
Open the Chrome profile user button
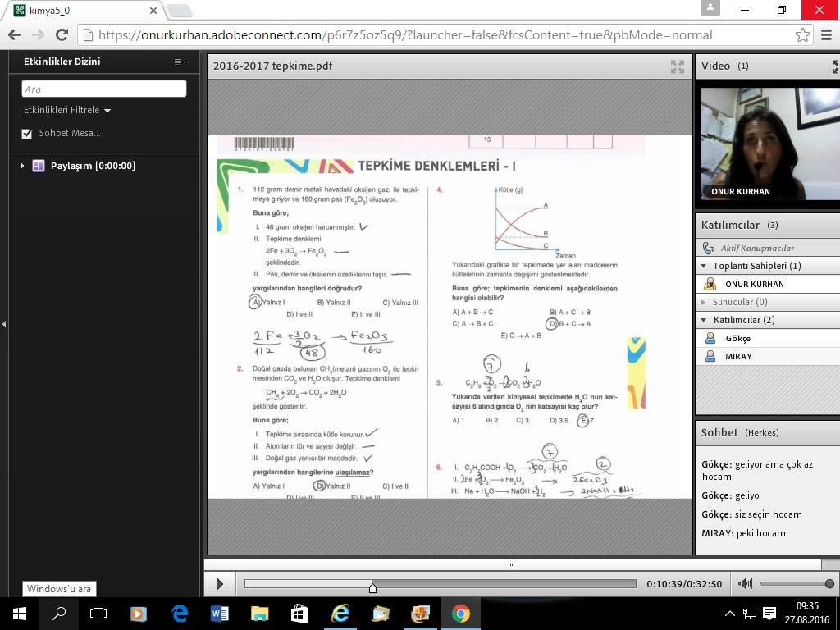(710, 8)
